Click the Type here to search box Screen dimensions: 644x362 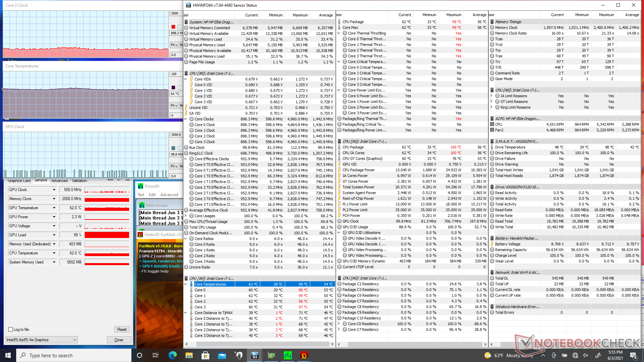click(x=74, y=355)
